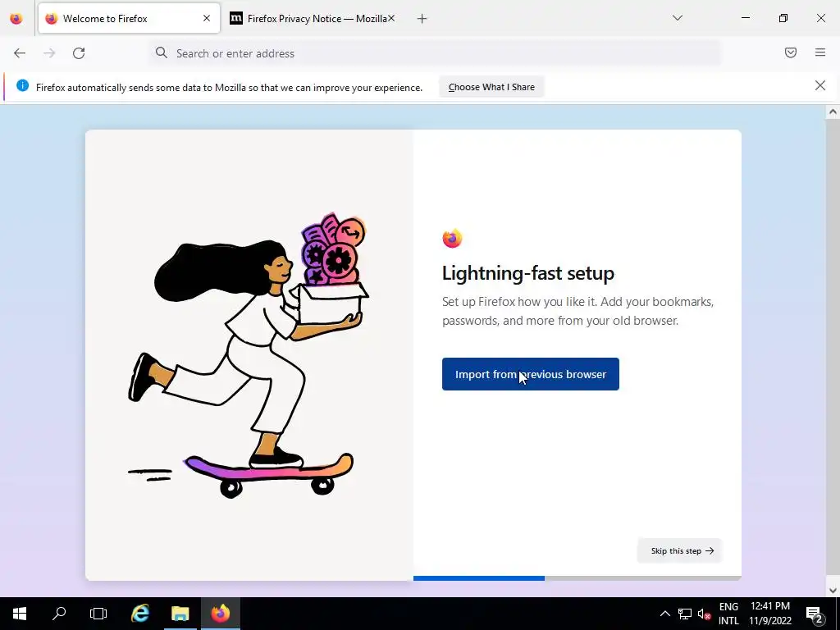The width and height of the screenshot is (840, 630).
Task: Go back using the back arrow
Action: click(20, 53)
